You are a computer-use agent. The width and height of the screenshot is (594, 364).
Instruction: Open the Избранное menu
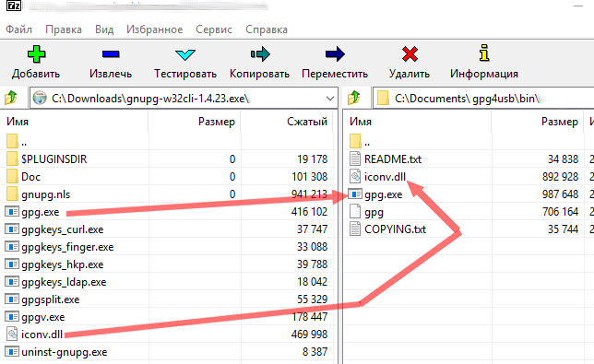coord(155,29)
